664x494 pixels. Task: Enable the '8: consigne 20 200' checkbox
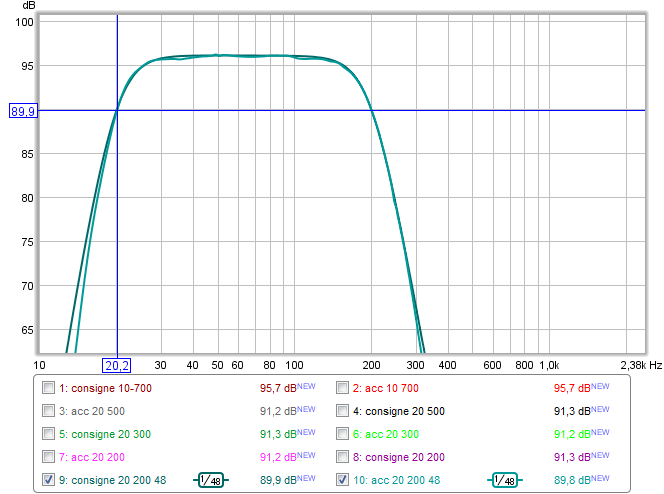coord(343,456)
